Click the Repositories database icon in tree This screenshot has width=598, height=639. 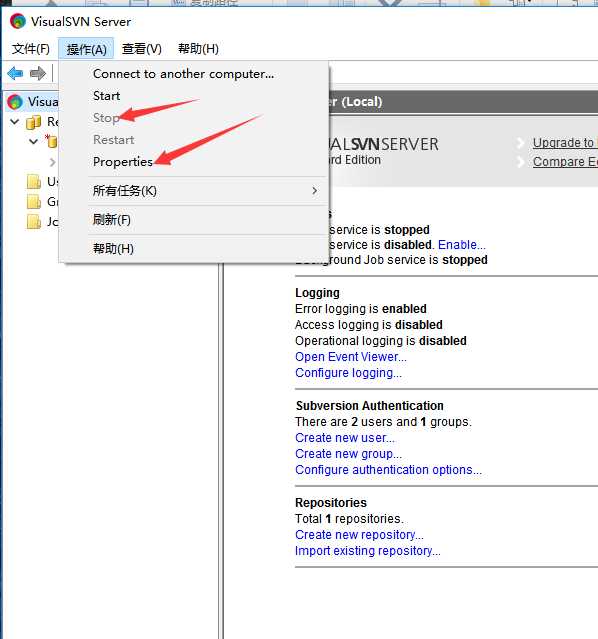click(33, 122)
